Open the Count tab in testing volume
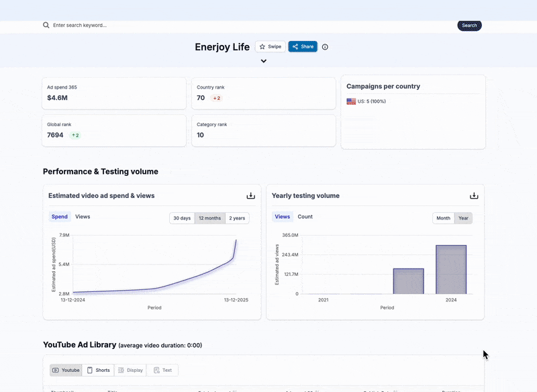Viewport: 537px width, 392px height. tap(305, 217)
